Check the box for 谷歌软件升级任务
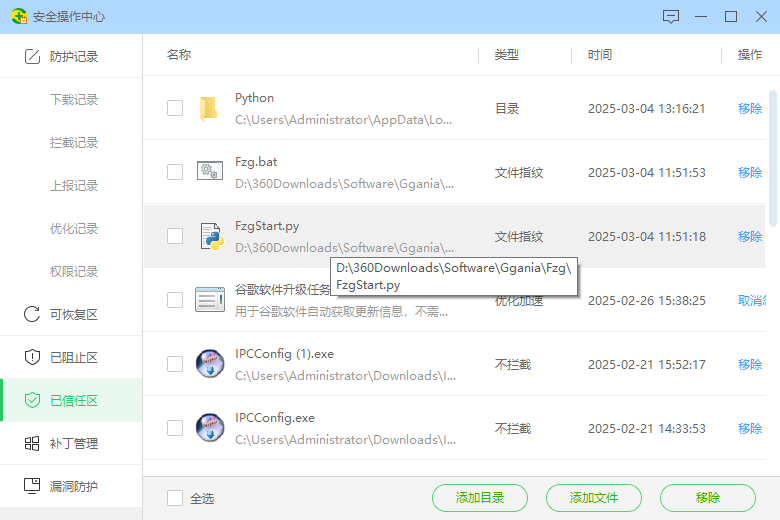 click(175, 300)
